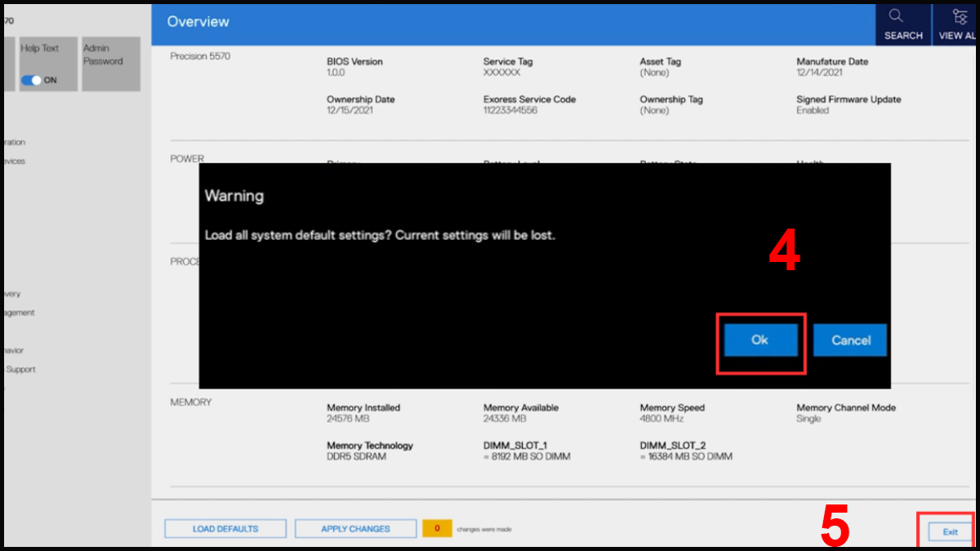
Task: Click the Search magnifier icon
Action: [x=895, y=16]
